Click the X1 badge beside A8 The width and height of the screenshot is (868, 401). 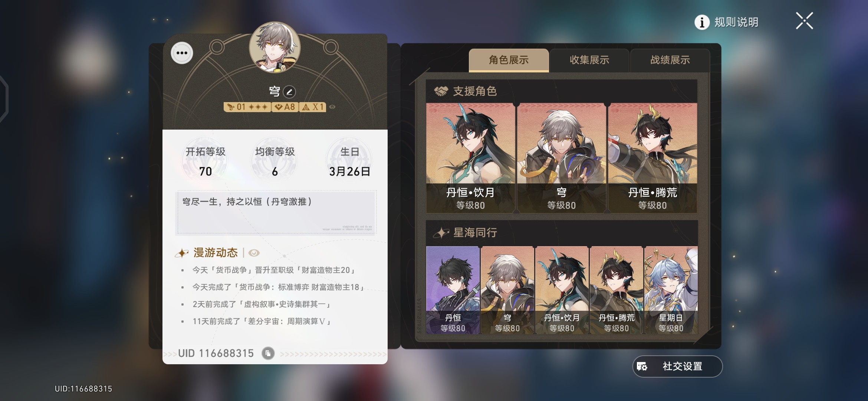tap(313, 107)
